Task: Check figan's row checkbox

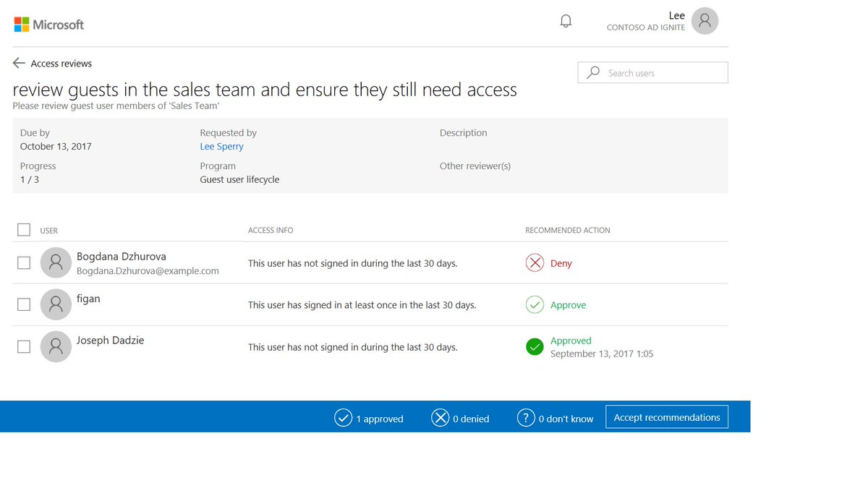Action: [23, 304]
